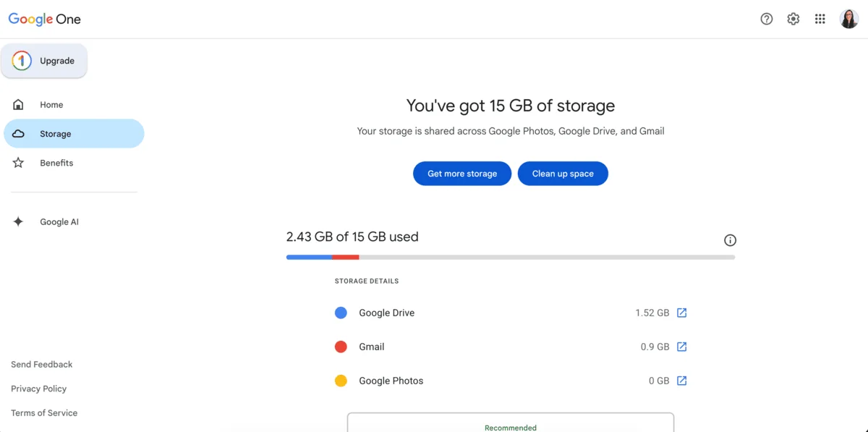Screen dimensions: 868x432
Task: Open Google Photos via its external link icon
Action: [x=681, y=380]
